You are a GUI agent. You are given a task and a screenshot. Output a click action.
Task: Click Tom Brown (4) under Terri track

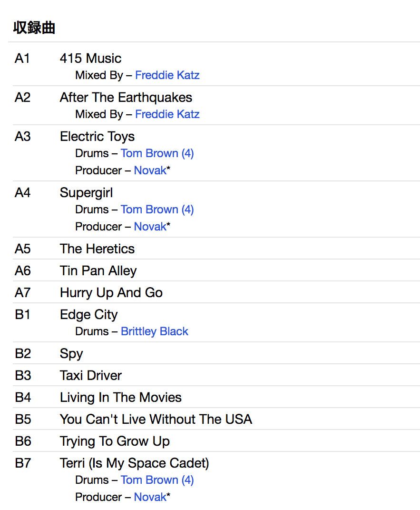point(157,480)
